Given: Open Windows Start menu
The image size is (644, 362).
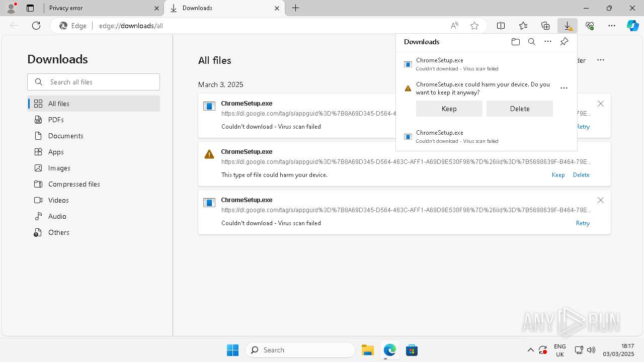Looking at the screenshot, I should [232, 350].
